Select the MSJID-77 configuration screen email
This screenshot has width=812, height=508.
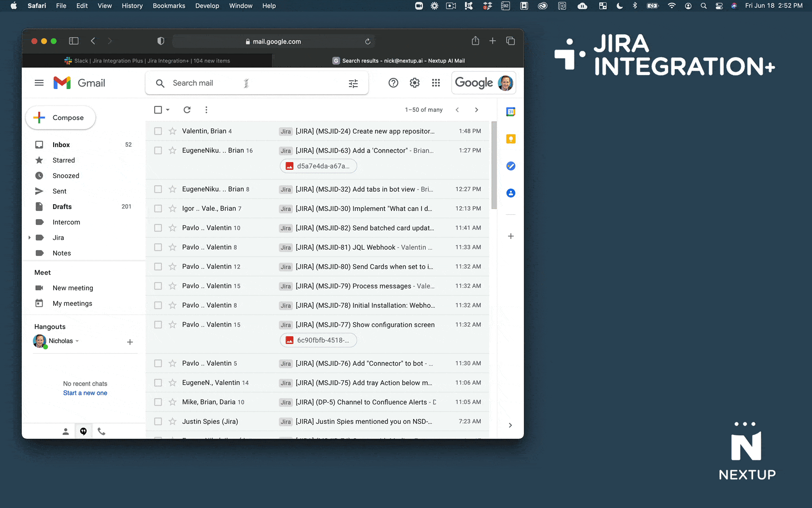[158, 325]
